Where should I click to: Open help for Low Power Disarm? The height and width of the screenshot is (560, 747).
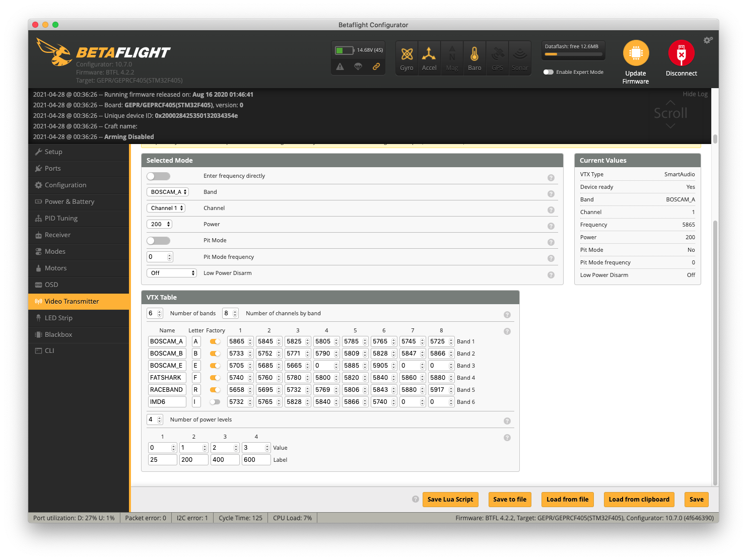point(551,275)
